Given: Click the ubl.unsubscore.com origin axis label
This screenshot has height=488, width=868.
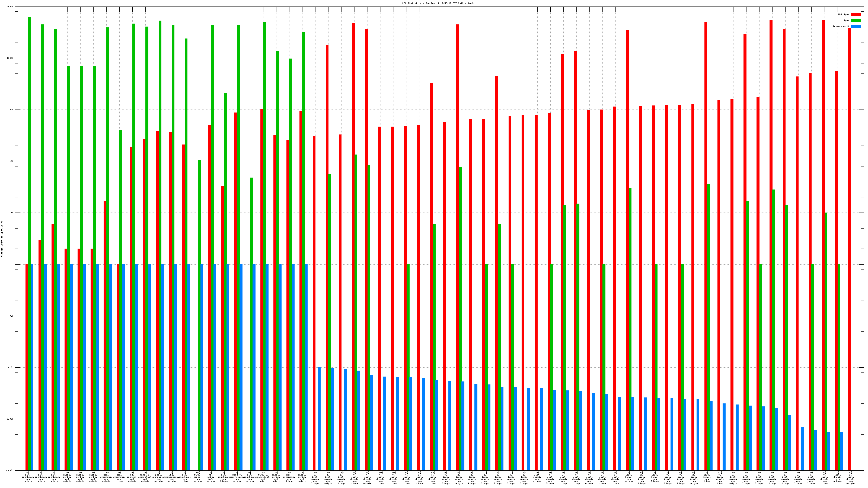Looking at the screenshot, I should 171,477.
